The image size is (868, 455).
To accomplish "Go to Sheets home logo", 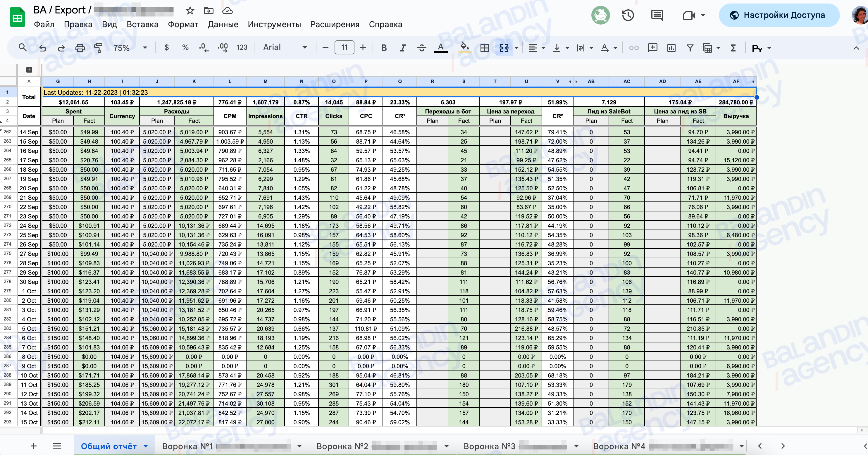I will 17,17.
